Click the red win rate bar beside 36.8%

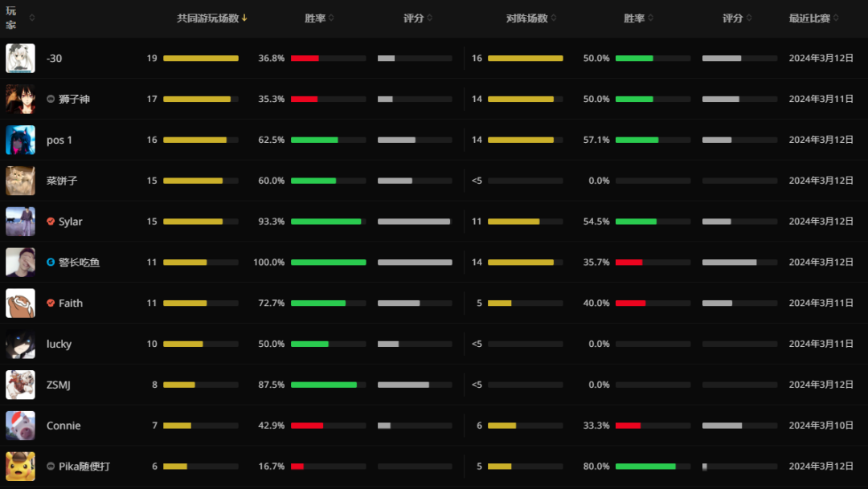(305, 58)
